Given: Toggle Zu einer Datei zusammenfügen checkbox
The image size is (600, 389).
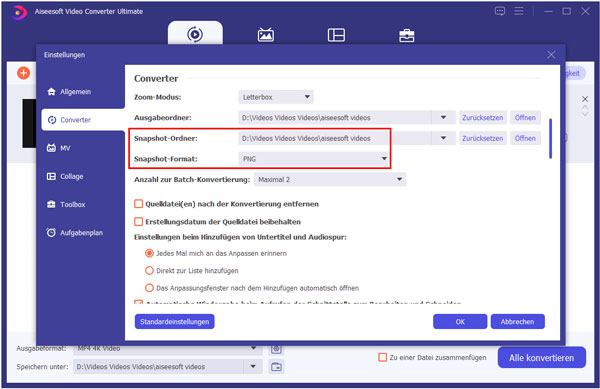Looking at the screenshot, I should point(382,357).
